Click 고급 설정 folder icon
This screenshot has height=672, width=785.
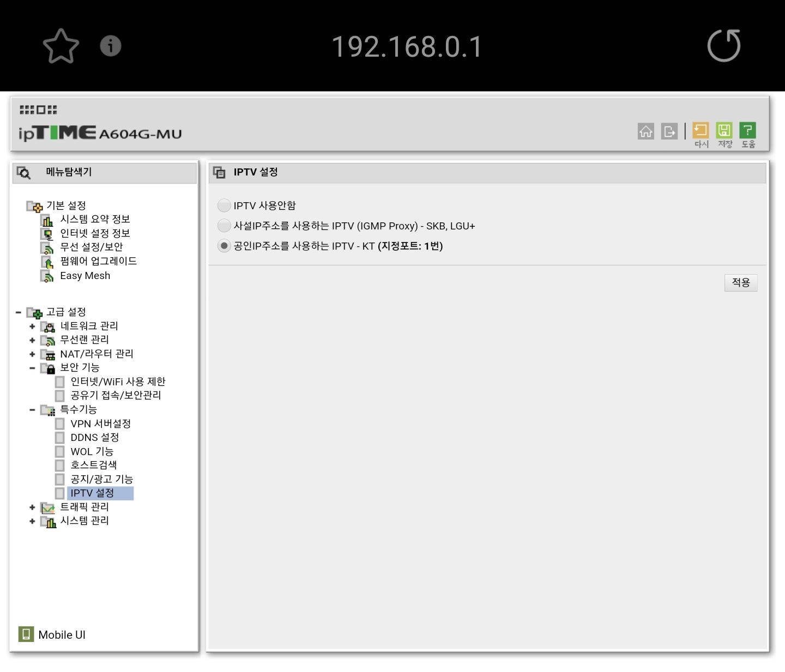pyautogui.click(x=34, y=312)
